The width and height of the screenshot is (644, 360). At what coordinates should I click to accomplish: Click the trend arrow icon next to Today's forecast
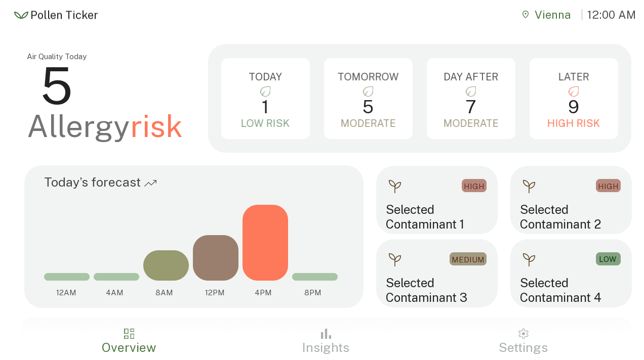click(150, 183)
